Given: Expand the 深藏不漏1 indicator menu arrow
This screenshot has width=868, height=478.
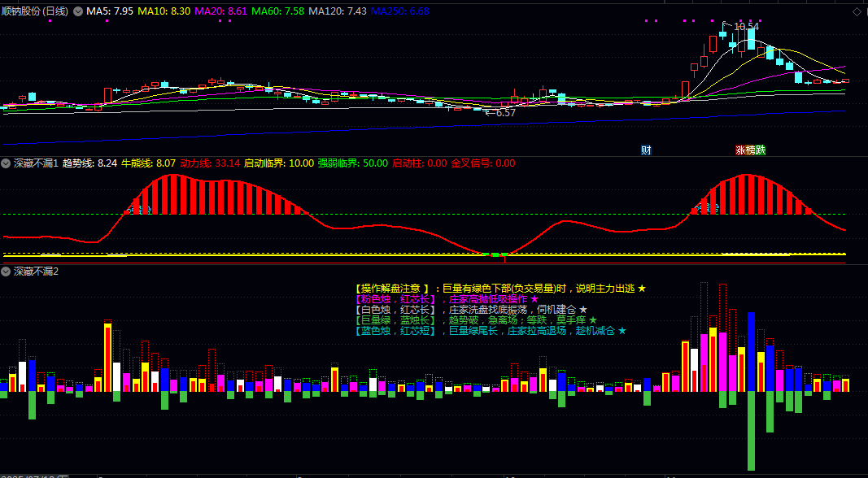Looking at the screenshot, I should tap(6, 163).
